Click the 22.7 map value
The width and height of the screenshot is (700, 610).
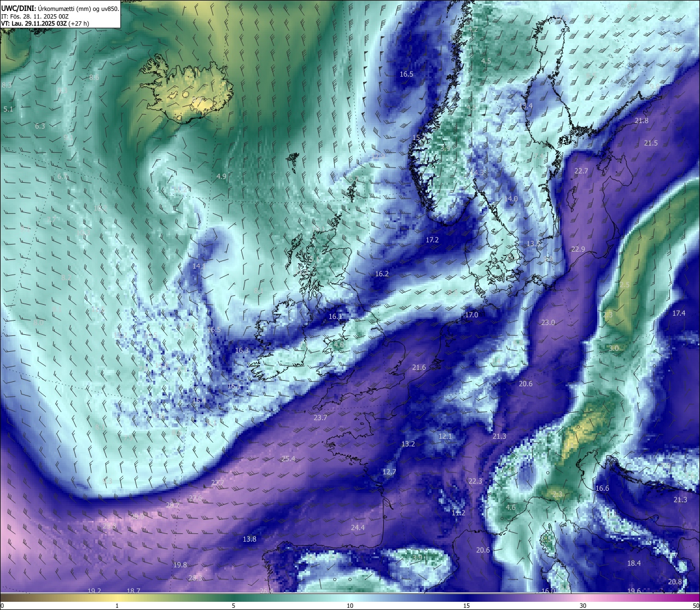[581, 171]
